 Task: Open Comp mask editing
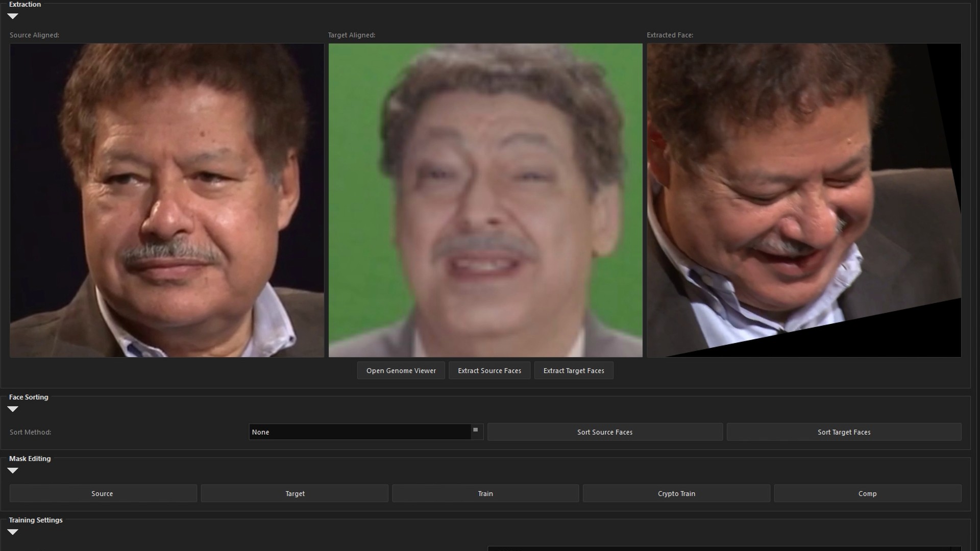[867, 494]
